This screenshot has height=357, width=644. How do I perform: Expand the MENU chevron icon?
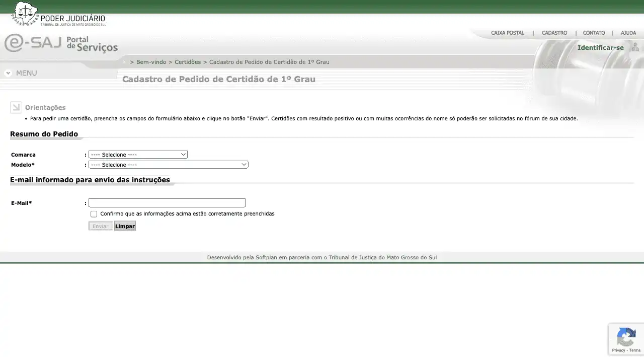click(8, 73)
